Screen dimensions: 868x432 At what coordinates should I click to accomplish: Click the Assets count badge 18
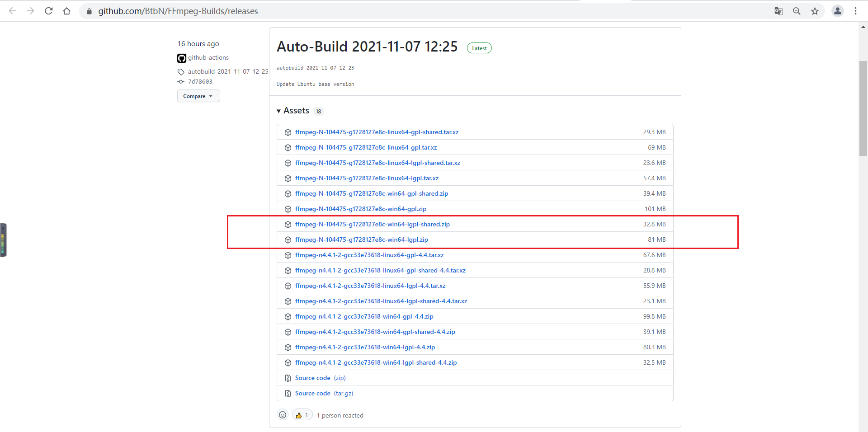click(x=319, y=111)
